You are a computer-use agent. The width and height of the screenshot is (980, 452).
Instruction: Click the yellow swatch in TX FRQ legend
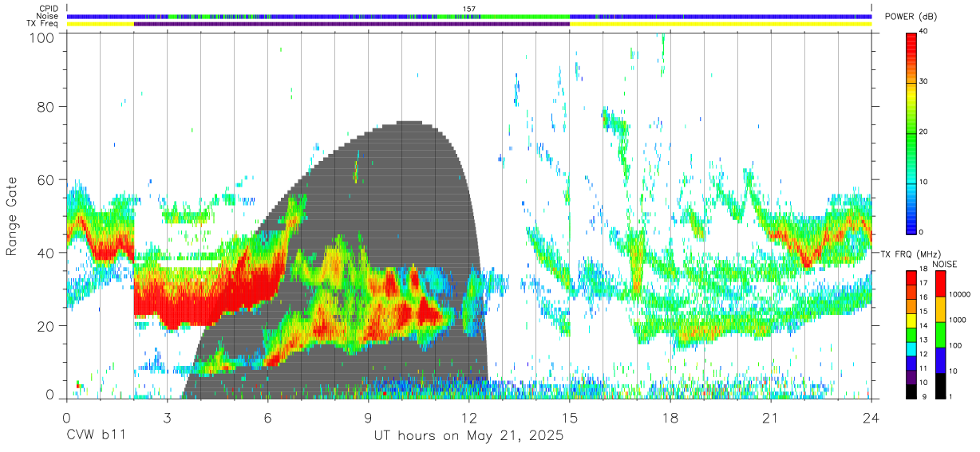click(911, 322)
